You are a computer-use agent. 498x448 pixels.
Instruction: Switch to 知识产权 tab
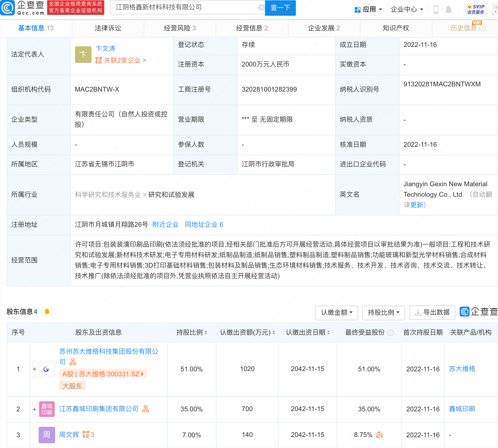click(396, 28)
